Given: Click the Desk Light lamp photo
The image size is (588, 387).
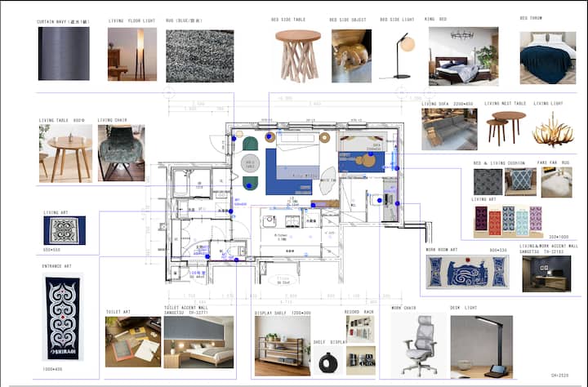Looking at the screenshot, I should pyautogui.click(x=482, y=347).
